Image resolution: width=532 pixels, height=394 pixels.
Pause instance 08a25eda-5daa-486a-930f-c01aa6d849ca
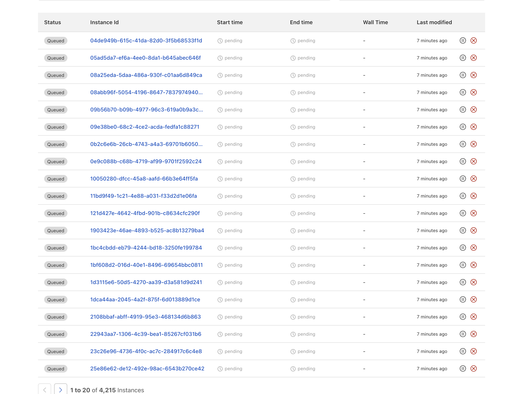coord(462,75)
